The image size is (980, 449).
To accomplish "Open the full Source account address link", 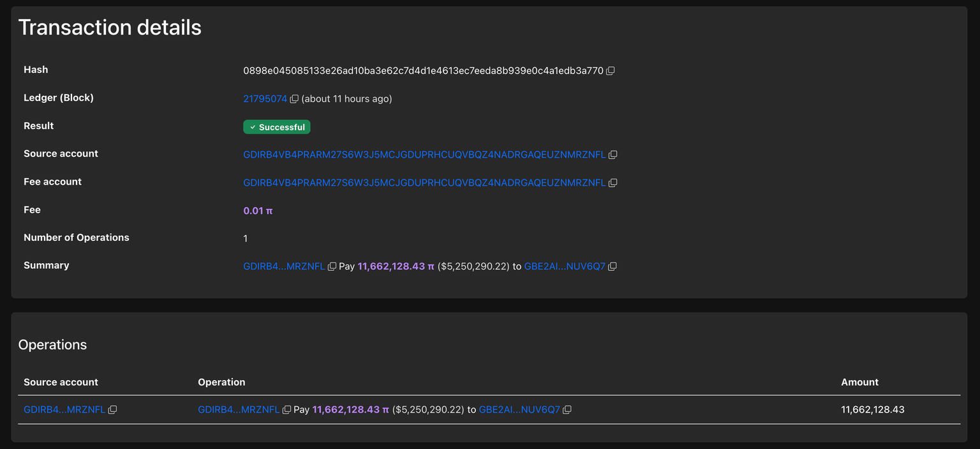I will click(x=424, y=155).
